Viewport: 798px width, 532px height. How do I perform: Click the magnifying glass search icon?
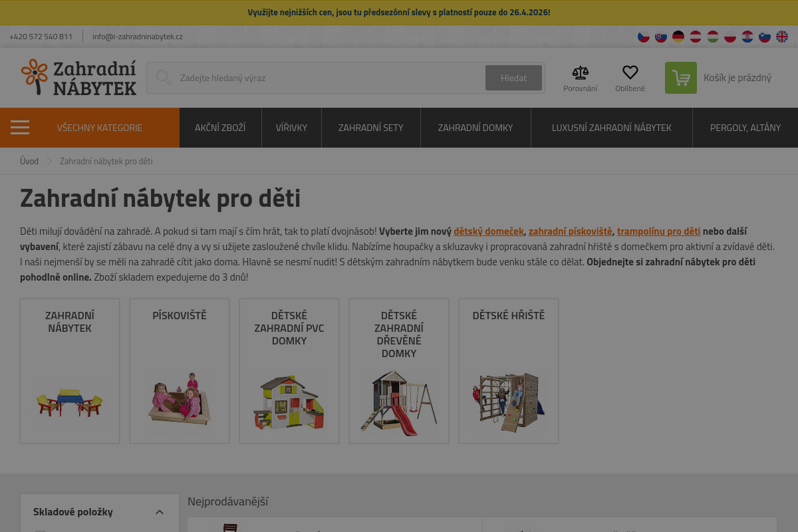tap(164, 78)
